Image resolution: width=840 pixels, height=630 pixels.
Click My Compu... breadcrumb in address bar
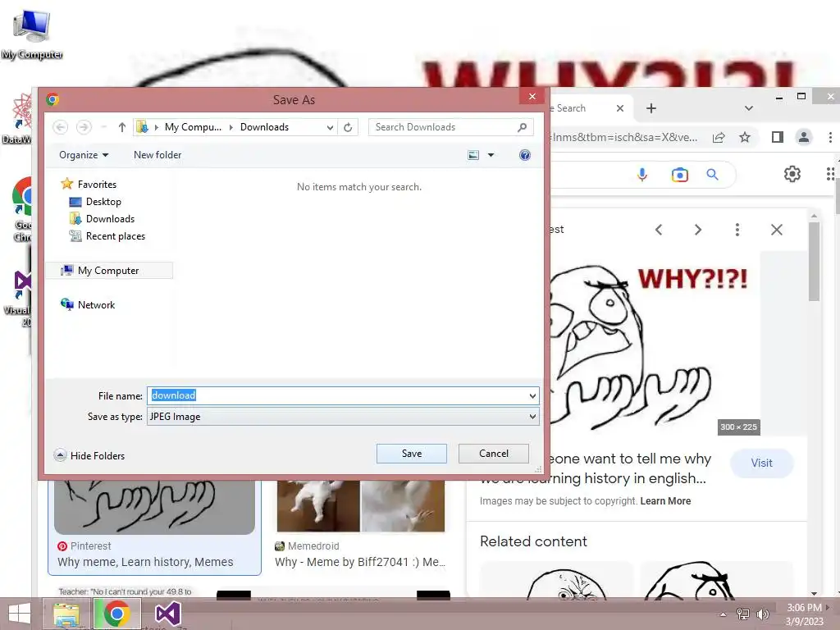click(x=193, y=127)
